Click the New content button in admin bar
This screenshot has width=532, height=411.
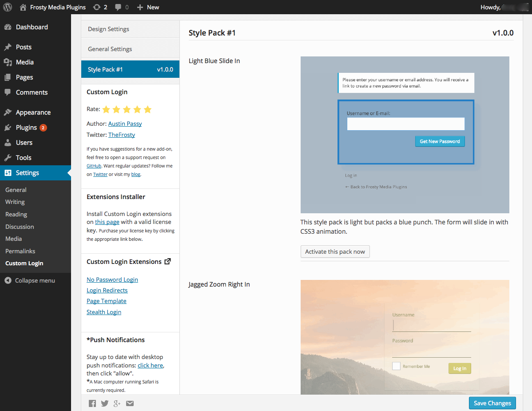tap(148, 7)
